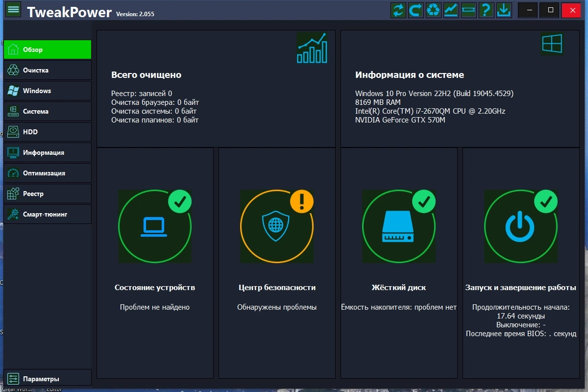Click the Последнее время BIOS line
The height and width of the screenshot is (392, 588).
coord(521,334)
